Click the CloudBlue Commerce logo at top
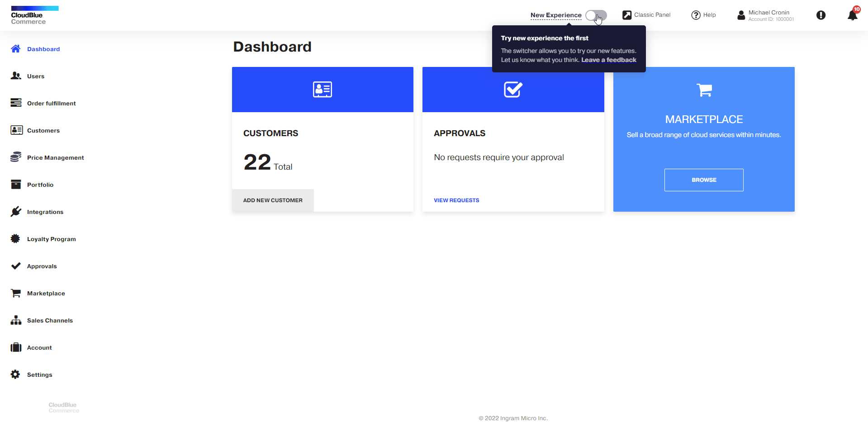868x422 pixels. tap(35, 15)
